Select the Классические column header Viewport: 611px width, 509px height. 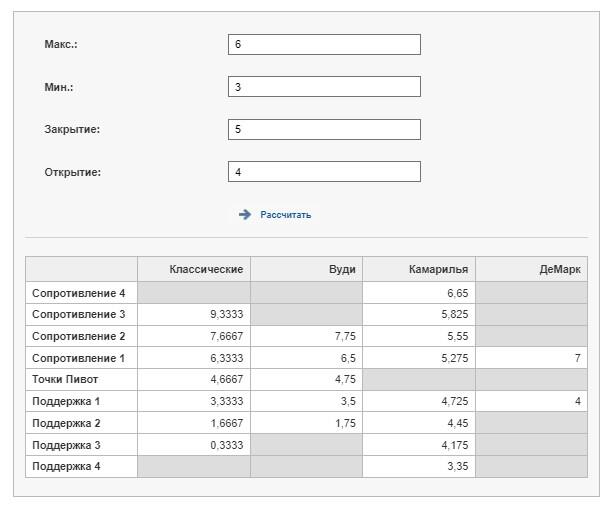(x=206, y=269)
